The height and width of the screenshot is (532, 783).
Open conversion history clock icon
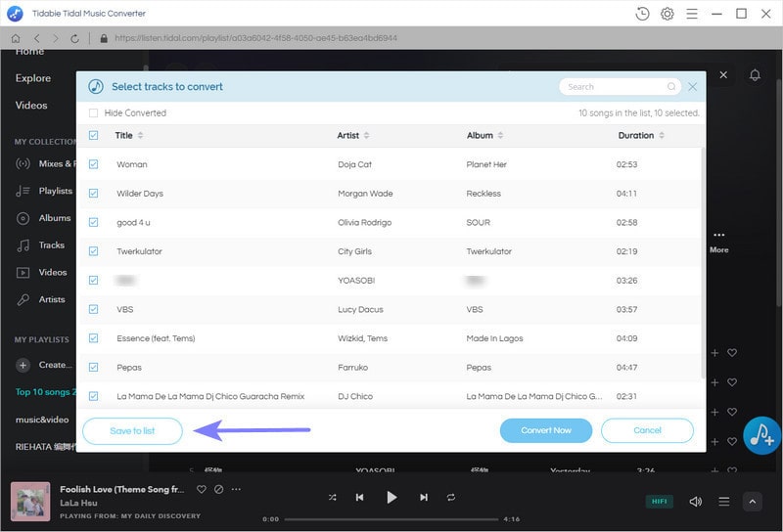[642, 14]
